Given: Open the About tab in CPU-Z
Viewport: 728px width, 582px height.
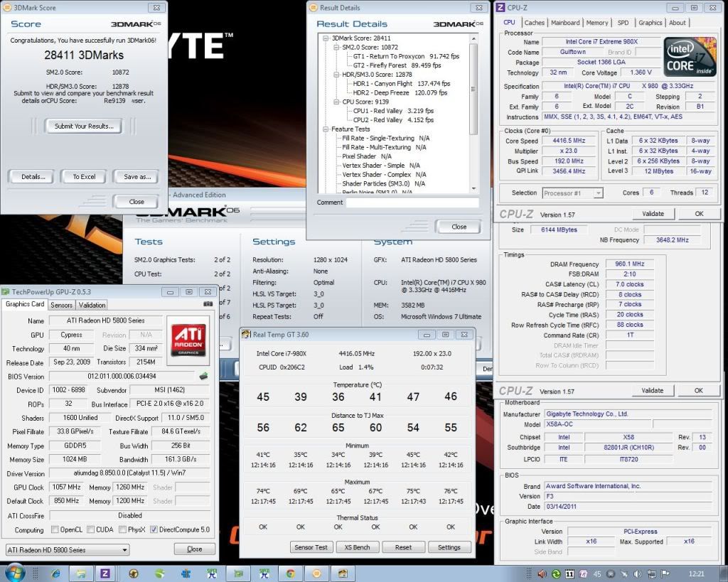Looking at the screenshot, I should pos(677,23).
